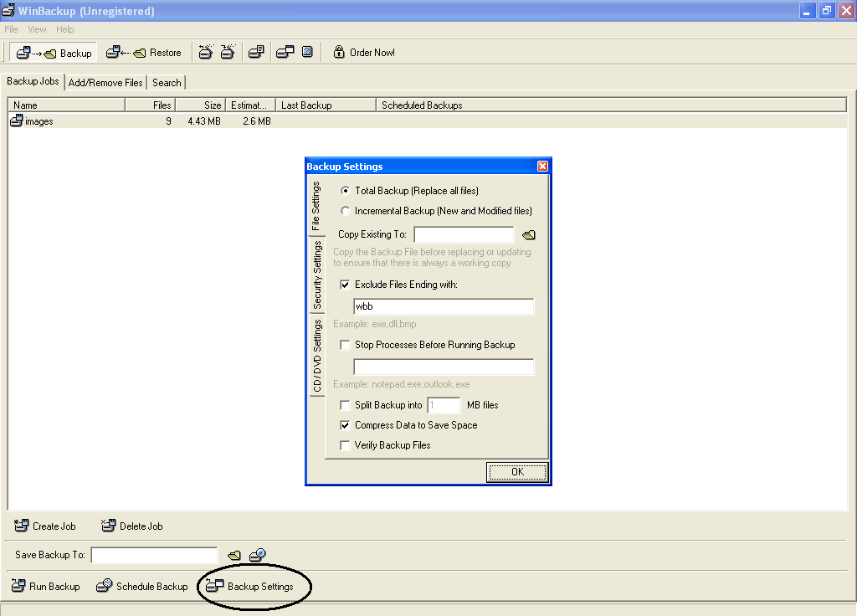Restore down the WinBackup window
The height and width of the screenshot is (616, 857).
pyautogui.click(x=827, y=11)
